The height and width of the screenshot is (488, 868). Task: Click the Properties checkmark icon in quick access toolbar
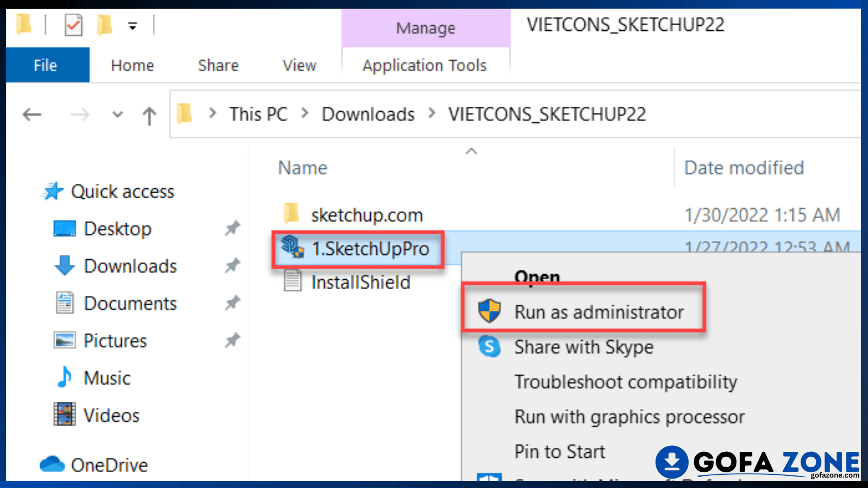(73, 25)
